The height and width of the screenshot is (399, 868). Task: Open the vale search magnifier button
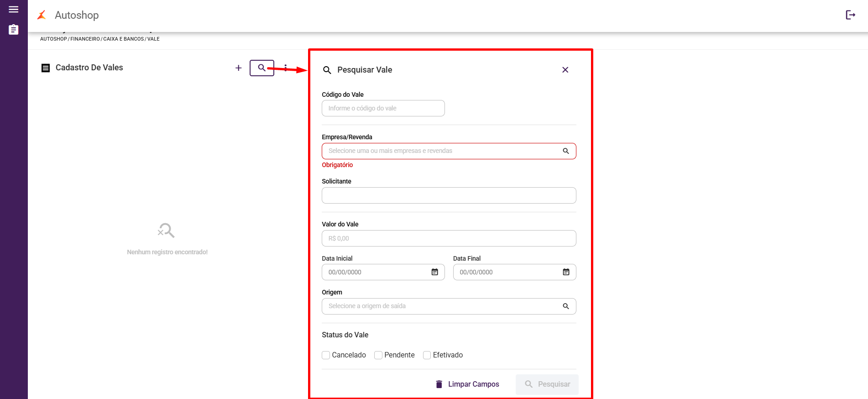[261, 68]
